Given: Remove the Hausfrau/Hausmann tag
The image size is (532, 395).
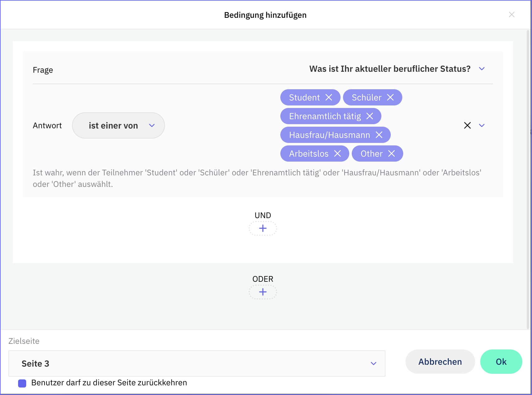Looking at the screenshot, I should click(x=379, y=135).
